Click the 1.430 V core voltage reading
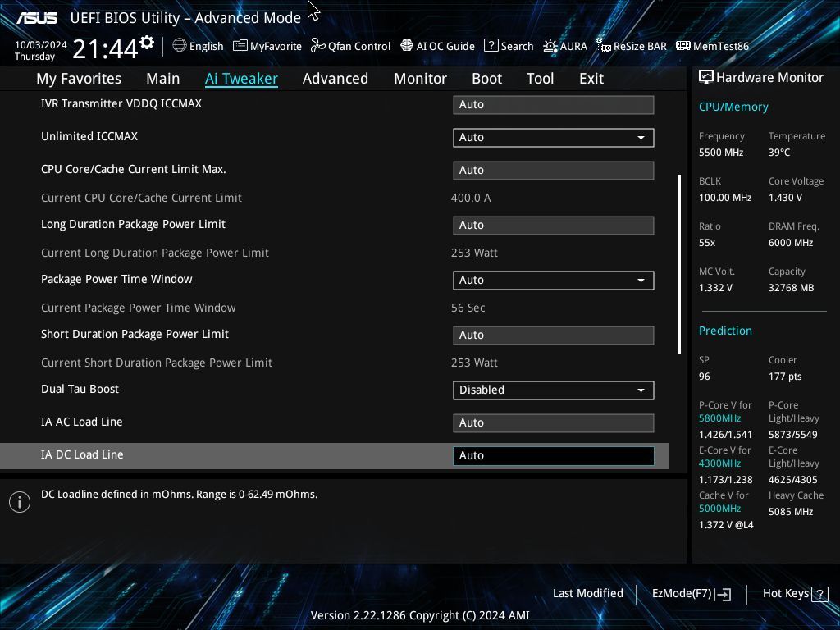 [785, 198]
